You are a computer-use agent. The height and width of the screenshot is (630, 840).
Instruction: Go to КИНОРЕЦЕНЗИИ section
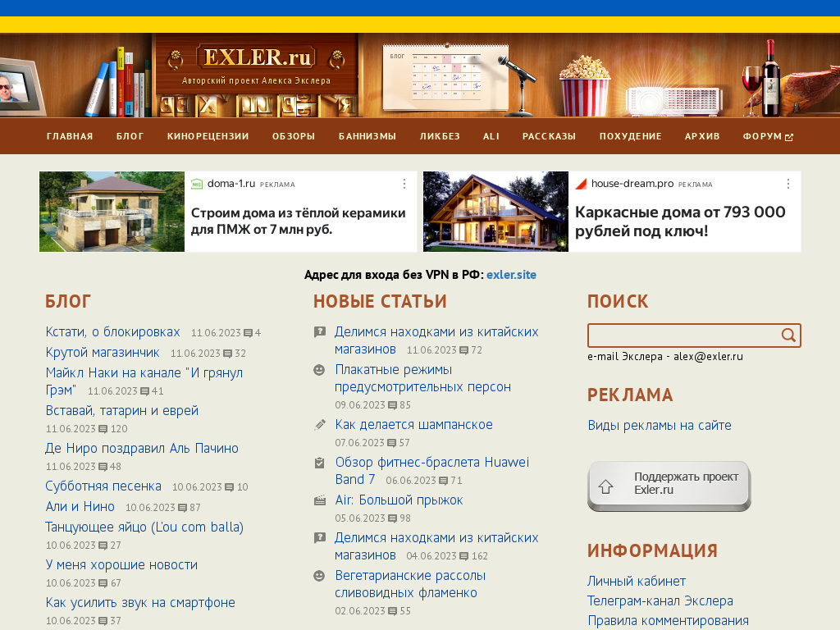pyautogui.click(x=208, y=137)
